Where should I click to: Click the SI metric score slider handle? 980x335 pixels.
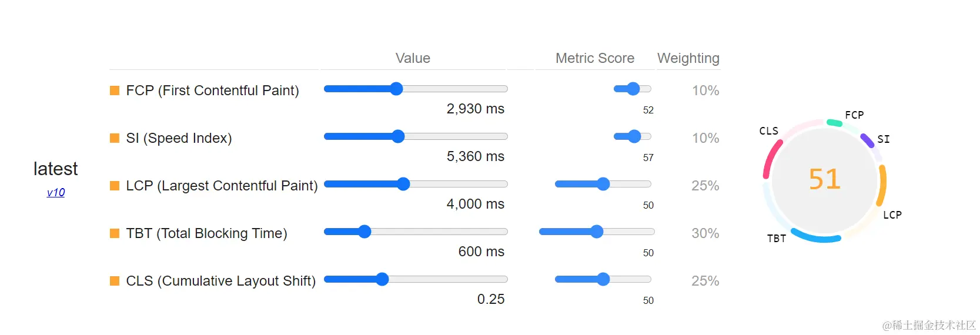(x=634, y=136)
